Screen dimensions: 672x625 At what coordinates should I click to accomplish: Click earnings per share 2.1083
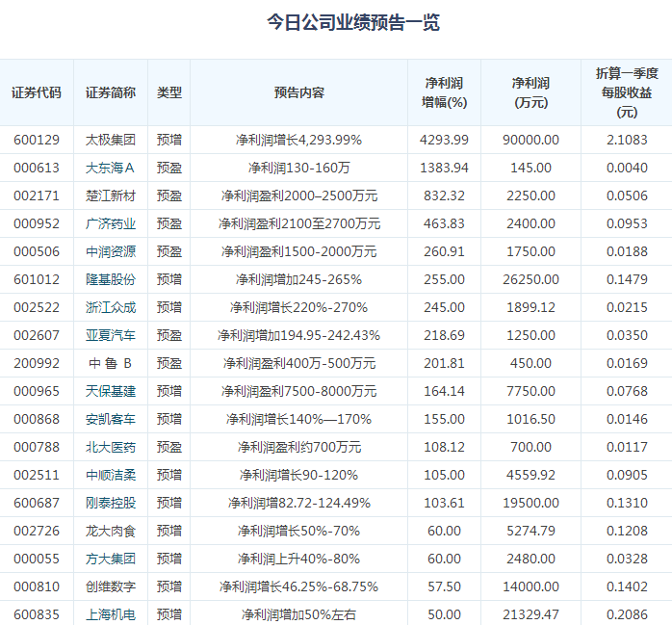click(627, 140)
